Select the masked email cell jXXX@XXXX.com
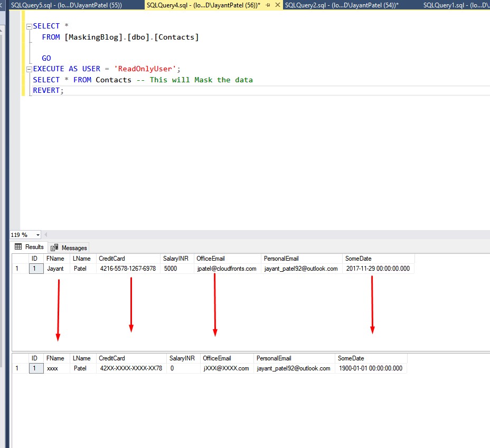 click(x=227, y=368)
